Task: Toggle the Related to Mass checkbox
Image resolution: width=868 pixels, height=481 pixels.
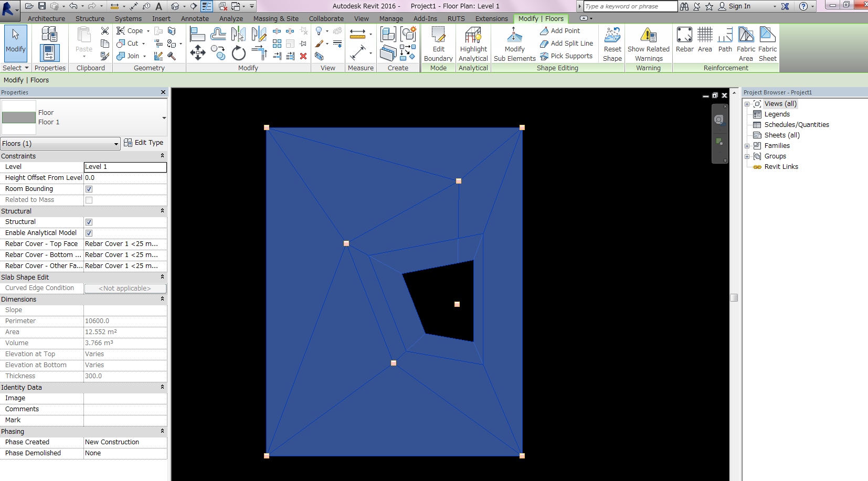Action: point(89,200)
